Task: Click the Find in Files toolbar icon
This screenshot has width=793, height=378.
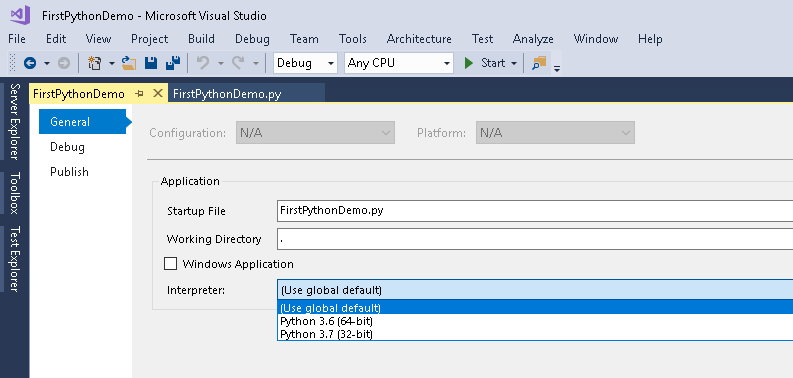Action: (x=539, y=63)
